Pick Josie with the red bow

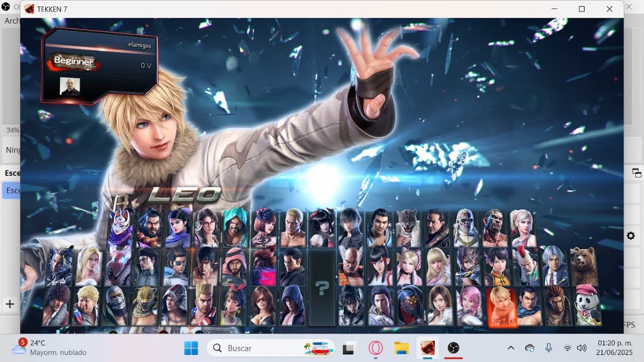coord(233,306)
